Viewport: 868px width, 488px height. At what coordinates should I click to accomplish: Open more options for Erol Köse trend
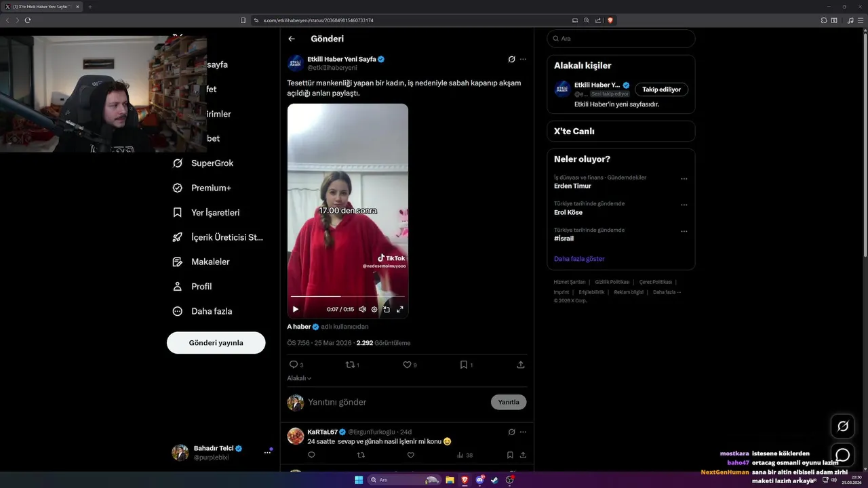click(684, 205)
